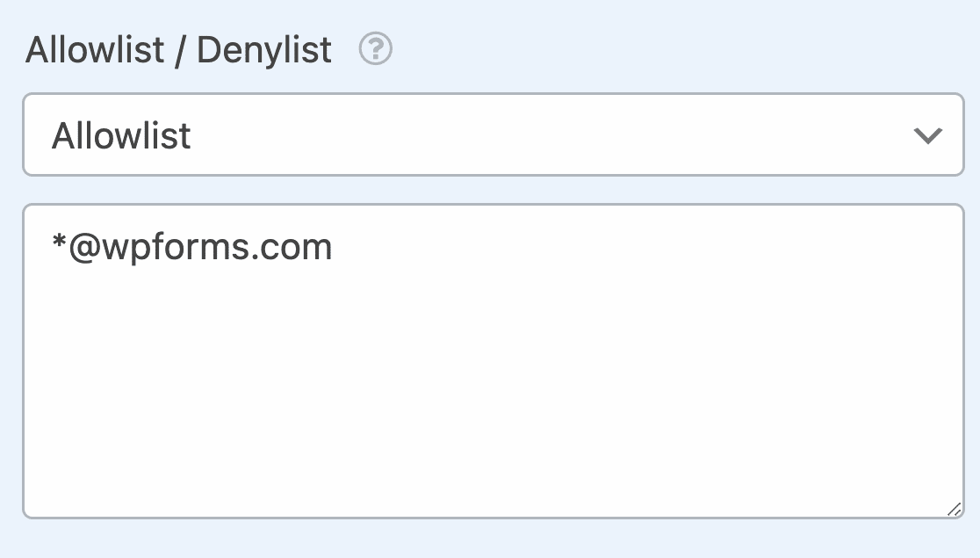Expand the Allowlist / Denylist selection box
The height and width of the screenshot is (558, 980).
pyautogui.click(x=492, y=134)
